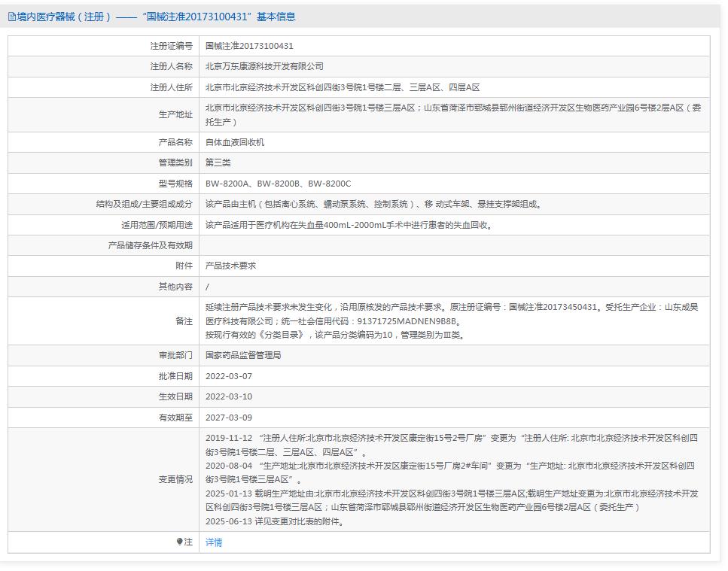728x571 pixels.
Task: Click the 适用范围 description about 400mL-2000mL
Action: click(349, 225)
